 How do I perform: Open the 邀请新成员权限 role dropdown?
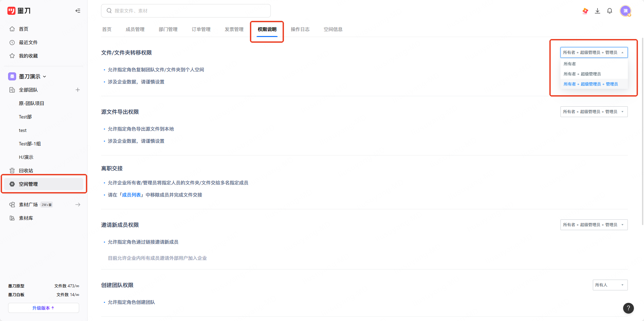(594, 225)
